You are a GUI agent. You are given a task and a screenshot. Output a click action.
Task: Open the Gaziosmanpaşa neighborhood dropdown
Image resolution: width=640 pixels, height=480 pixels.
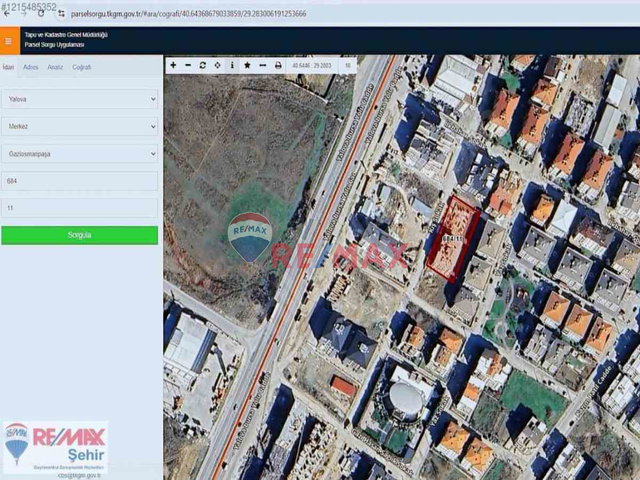(80, 154)
